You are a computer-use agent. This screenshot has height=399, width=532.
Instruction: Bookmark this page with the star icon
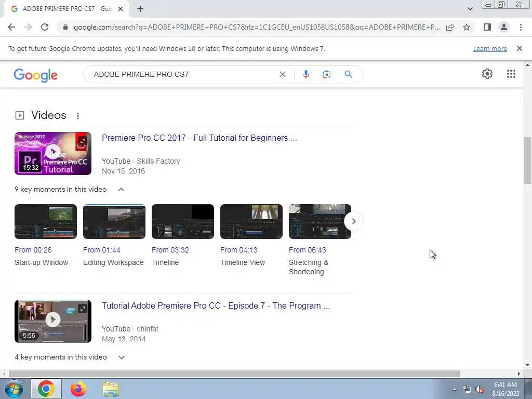pos(467,27)
